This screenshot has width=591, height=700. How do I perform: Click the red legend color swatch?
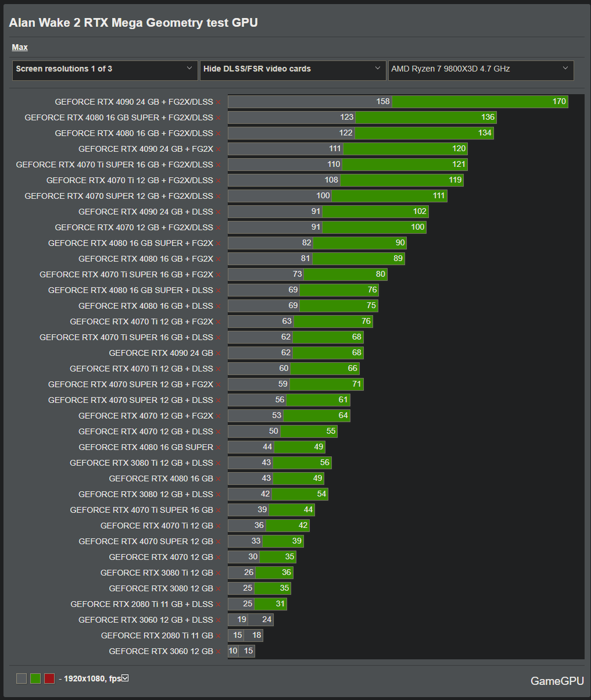[49, 678]
